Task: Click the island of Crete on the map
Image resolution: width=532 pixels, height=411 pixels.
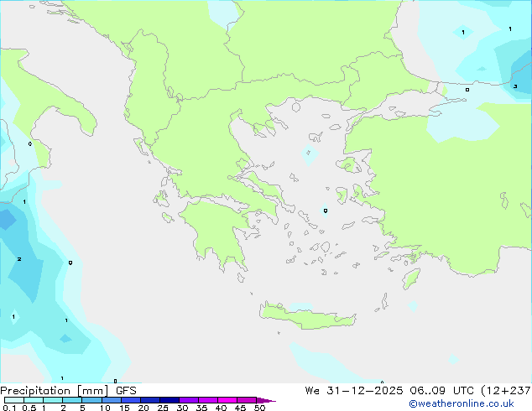Action: pos(307,316)
